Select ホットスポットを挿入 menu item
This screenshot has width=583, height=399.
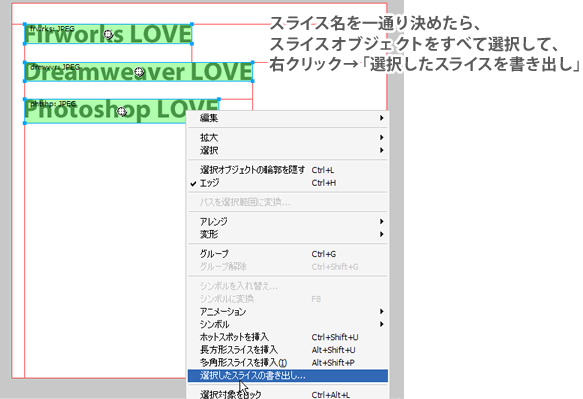click(x=288, y=337)
